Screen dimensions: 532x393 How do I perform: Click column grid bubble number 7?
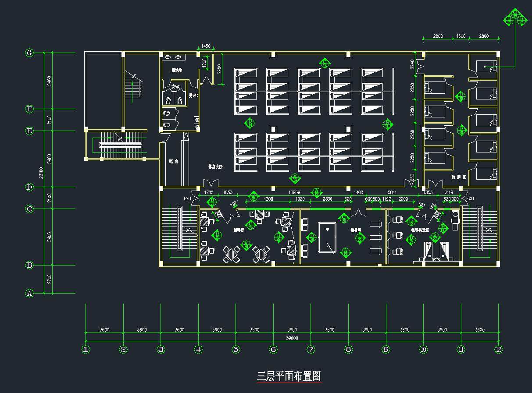click(x=311, y=350)
